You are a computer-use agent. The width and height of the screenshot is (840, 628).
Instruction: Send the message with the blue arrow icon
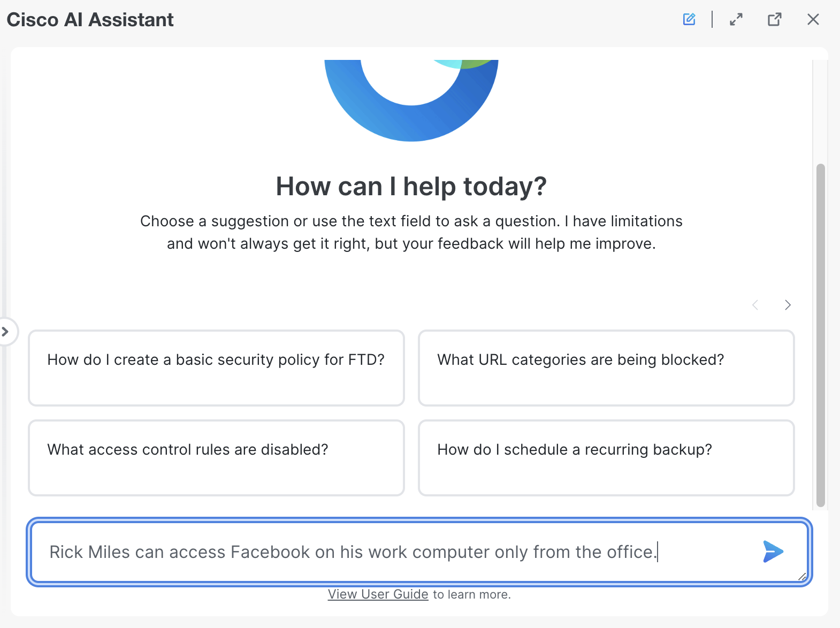point(773,552)
